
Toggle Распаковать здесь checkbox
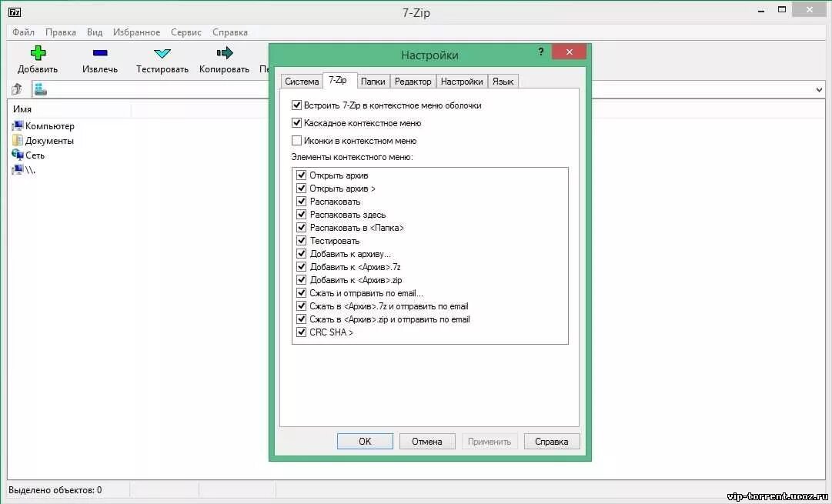click(302, 215)
